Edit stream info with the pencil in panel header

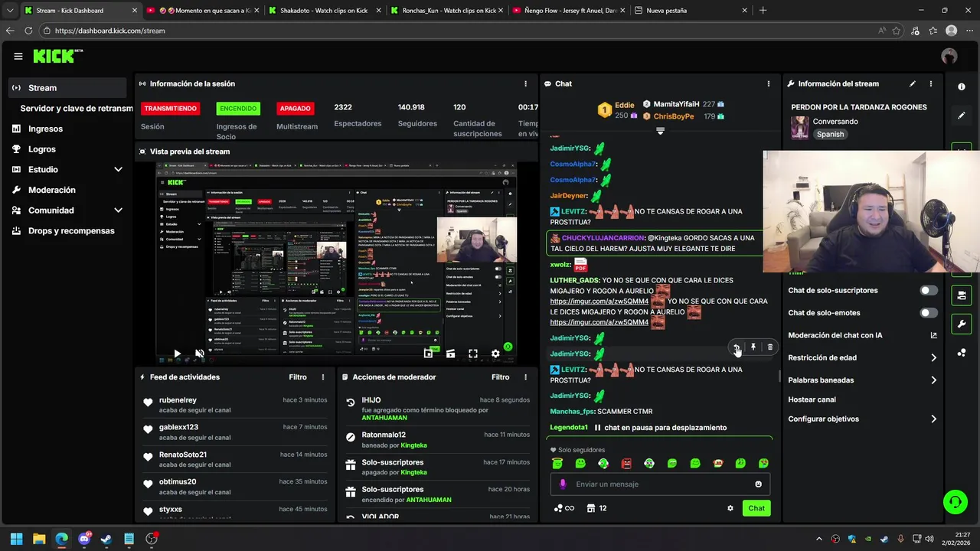(x=913, y=83)
